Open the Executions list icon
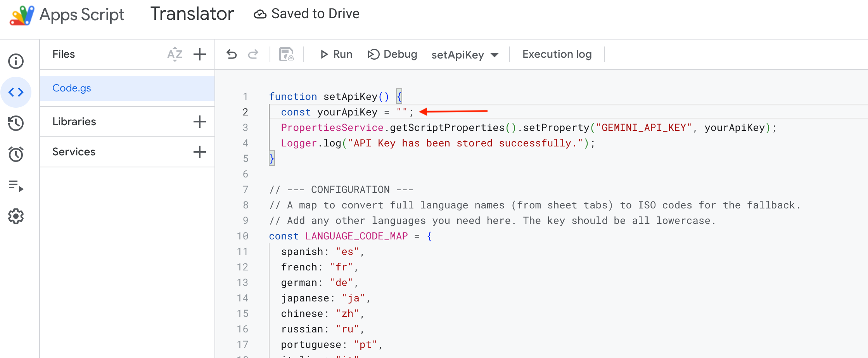The height and width of the screenshot is (358, 868). tap(16, 186)
